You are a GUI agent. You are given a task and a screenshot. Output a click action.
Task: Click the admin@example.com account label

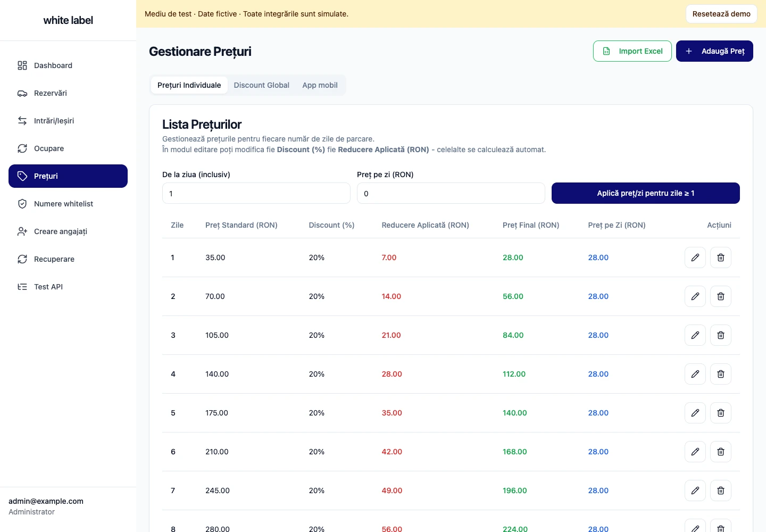click(x=46, y=501)
